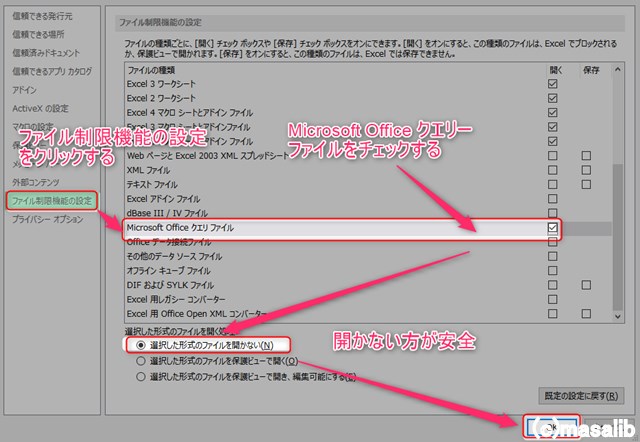Image resolution: width=640 pixels, height=442 pixels.
Task: Uncheck 開く for Excel 3 ワークシート
Action: [x=552, y=84]
